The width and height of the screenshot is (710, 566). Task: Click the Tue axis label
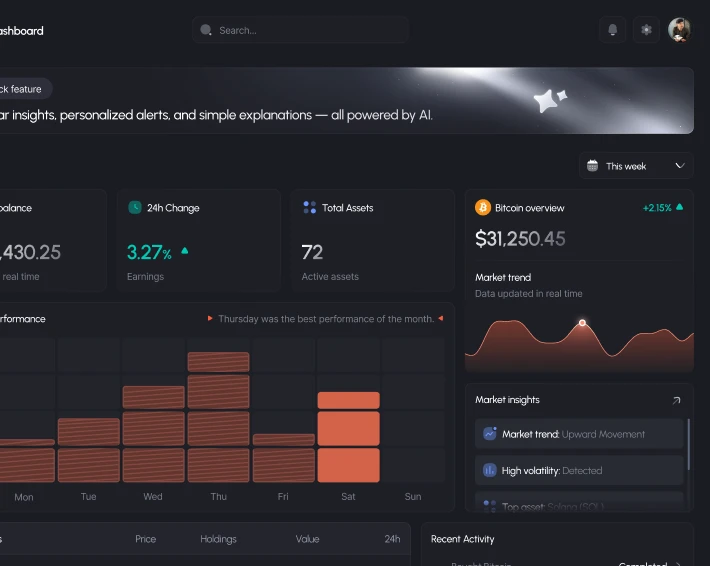pos(88,497)
